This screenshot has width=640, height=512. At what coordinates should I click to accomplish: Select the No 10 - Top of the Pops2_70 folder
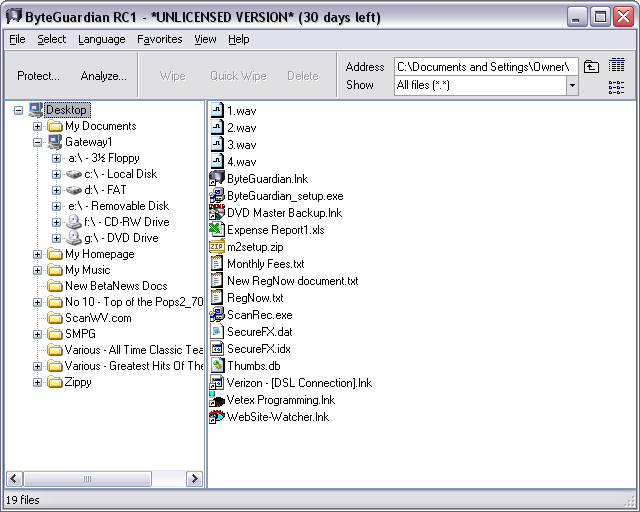[x=134, y=302]
